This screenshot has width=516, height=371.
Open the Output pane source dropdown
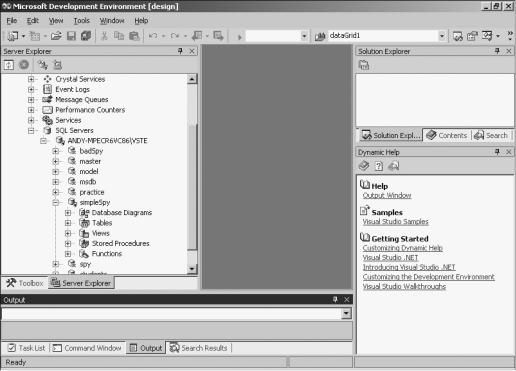(x=346, y=313)
